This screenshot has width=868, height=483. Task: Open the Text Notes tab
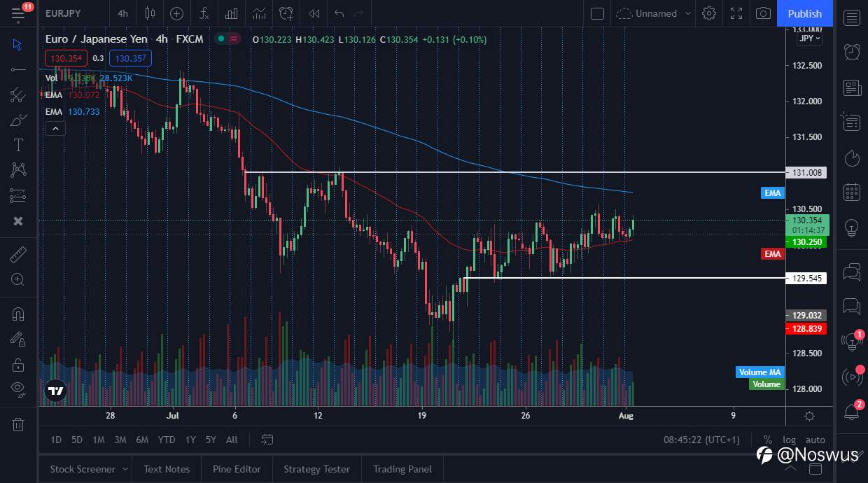(167, 469)
